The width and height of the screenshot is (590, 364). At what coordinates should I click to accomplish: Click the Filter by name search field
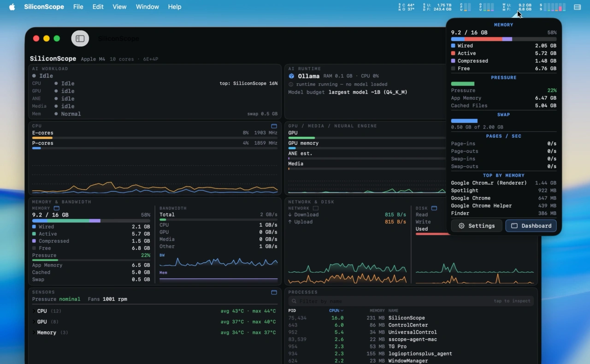(x=411, y=301)
